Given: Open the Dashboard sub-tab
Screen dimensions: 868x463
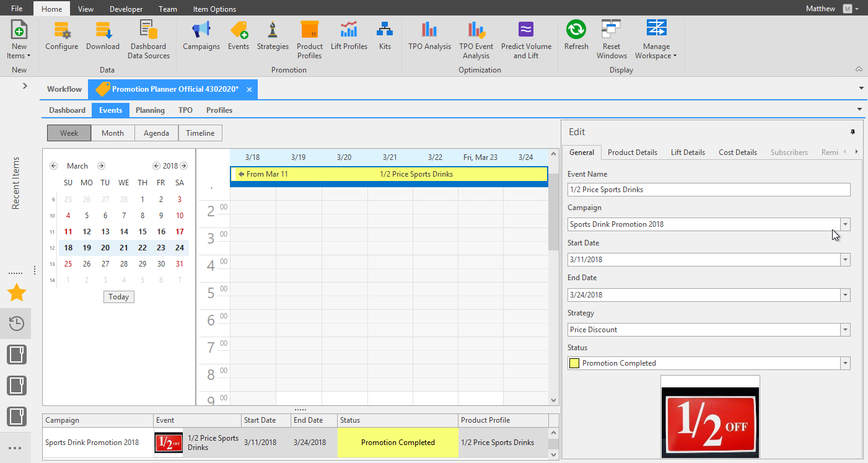Looking at the screenshot, I should (x=68, y=110).
